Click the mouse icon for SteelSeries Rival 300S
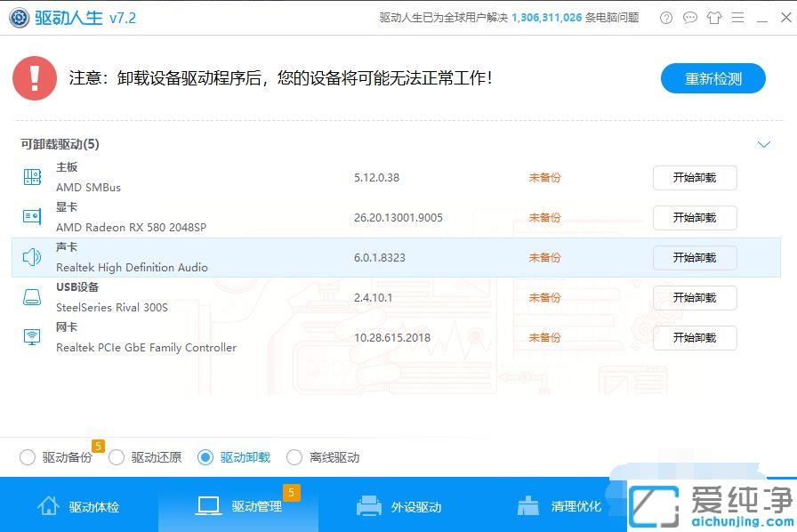The width and height of the screenshot is (797, 532). point(32,296)
